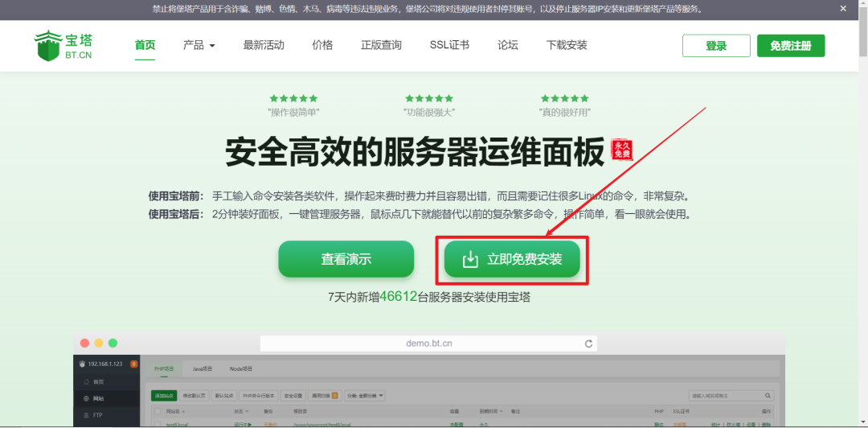Click the reload icon in the demo address bar

[x=588, y=344]
